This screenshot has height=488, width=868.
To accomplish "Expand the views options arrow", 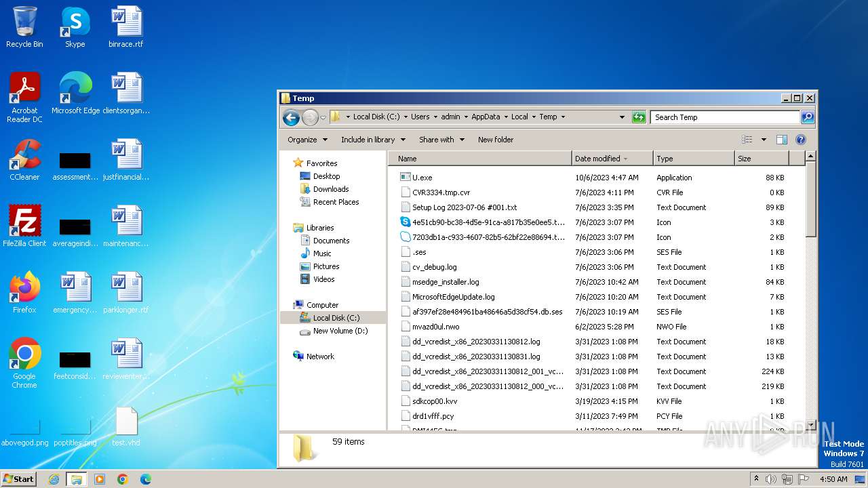I will pos(764,140).
